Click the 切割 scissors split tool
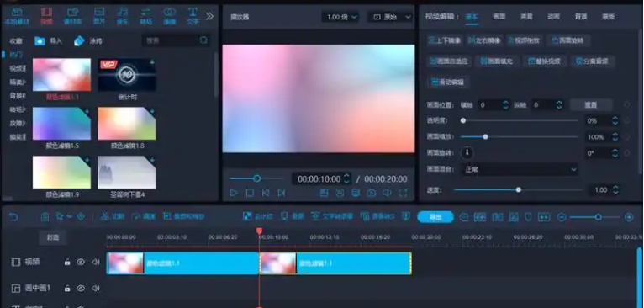The width and height of the screenshot is (644, 308). [112, 216]
